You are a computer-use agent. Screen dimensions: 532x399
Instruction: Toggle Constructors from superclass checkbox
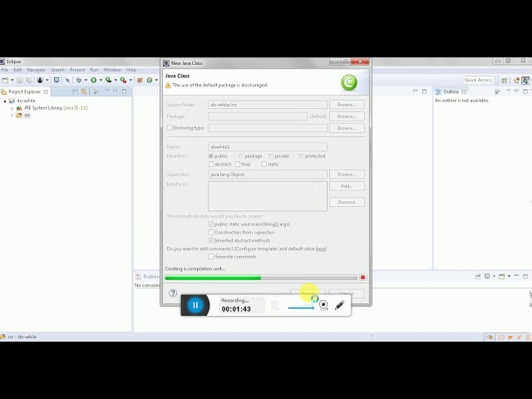(210, 233)
